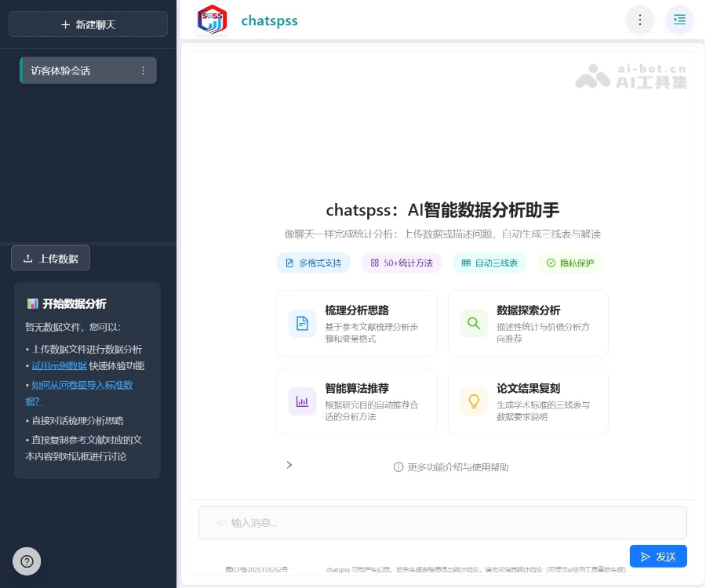Screen dimensions: 706x588
Task: Click the 50+统计方法 tag
Action: coord(402,263)
